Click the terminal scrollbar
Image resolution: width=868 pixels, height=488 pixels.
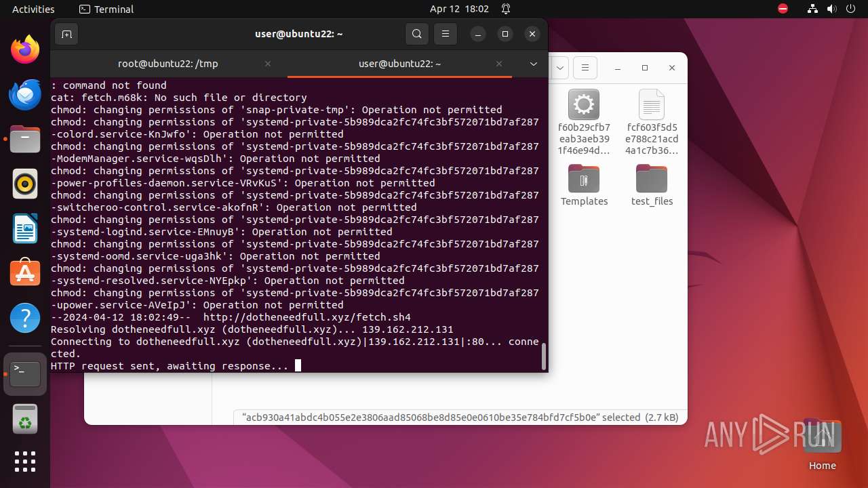544,357
